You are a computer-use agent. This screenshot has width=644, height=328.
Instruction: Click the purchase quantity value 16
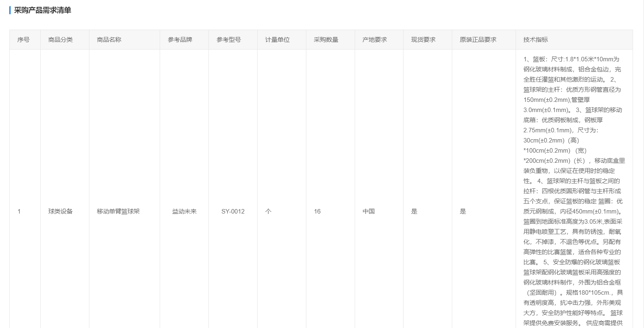pos(317,211)
